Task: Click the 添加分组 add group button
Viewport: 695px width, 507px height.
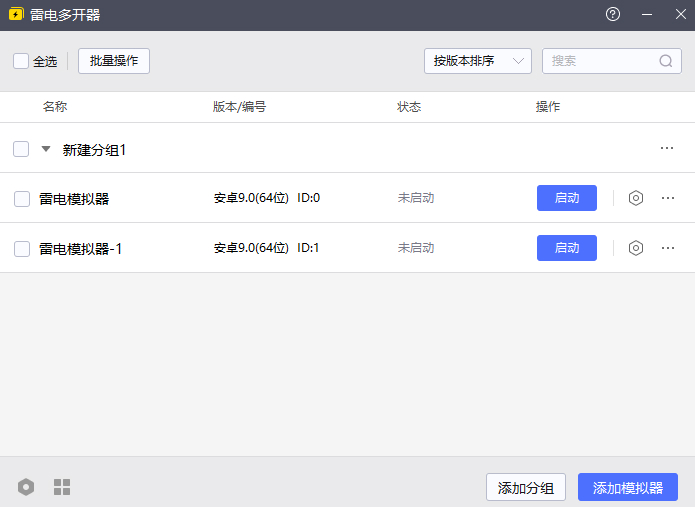Action: [x=526, y=487]
